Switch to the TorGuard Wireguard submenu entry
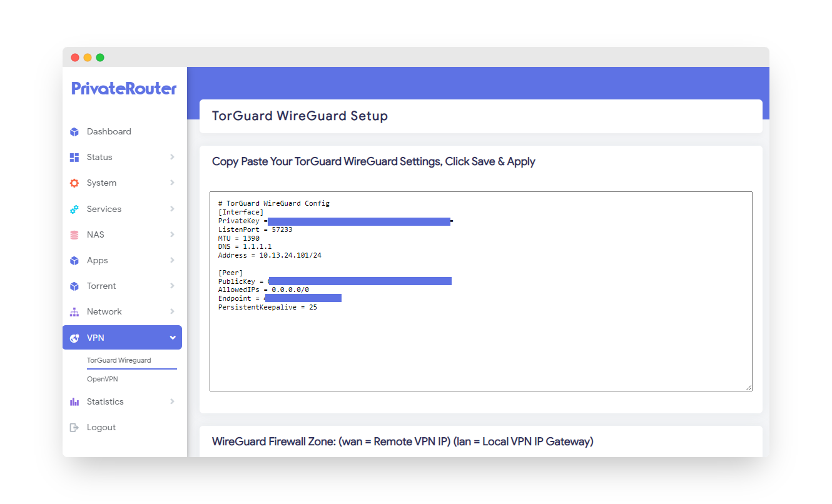Screen dimensions: 832x504 pyautogui.click(x=119, y=360)
